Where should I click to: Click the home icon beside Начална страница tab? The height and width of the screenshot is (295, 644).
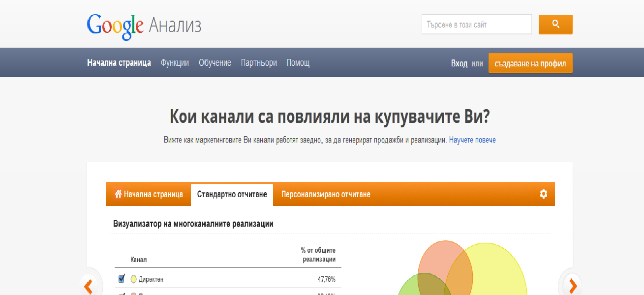point(118,194)
